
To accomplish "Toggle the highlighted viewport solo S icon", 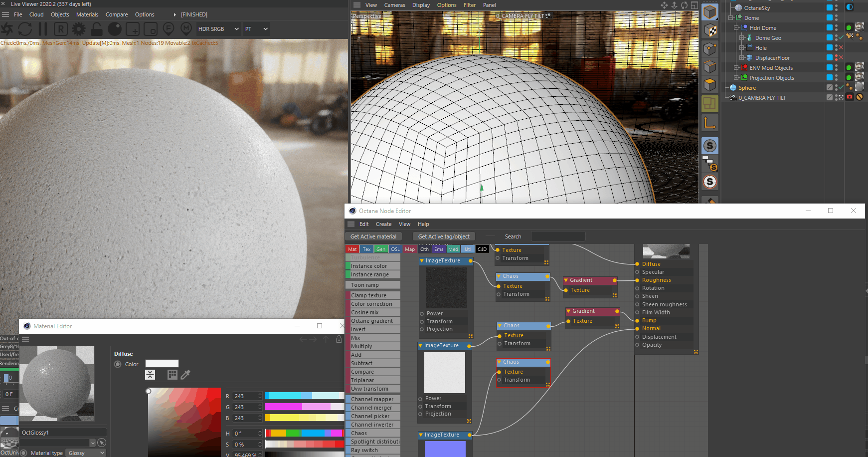I will tap(710, 146).
